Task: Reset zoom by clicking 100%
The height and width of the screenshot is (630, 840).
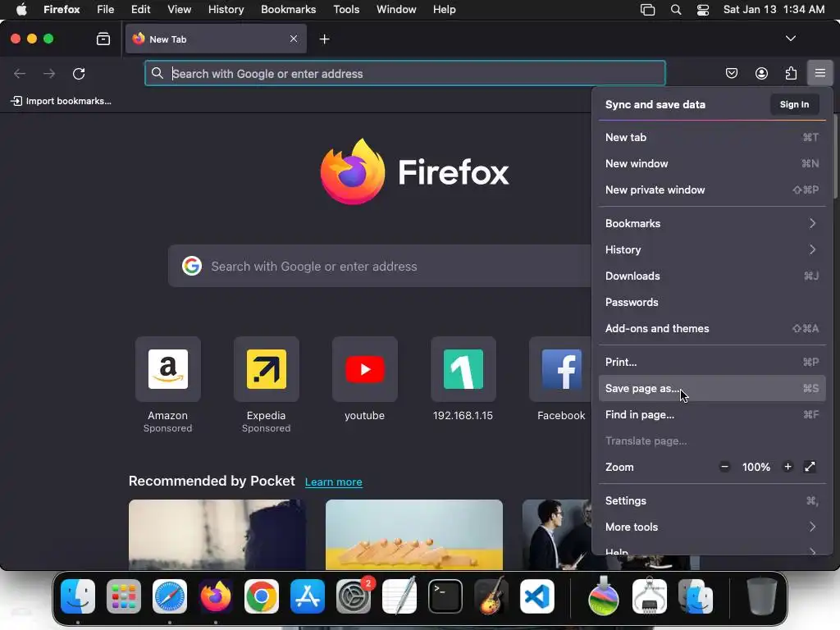Action: click(x=756, y=467)
